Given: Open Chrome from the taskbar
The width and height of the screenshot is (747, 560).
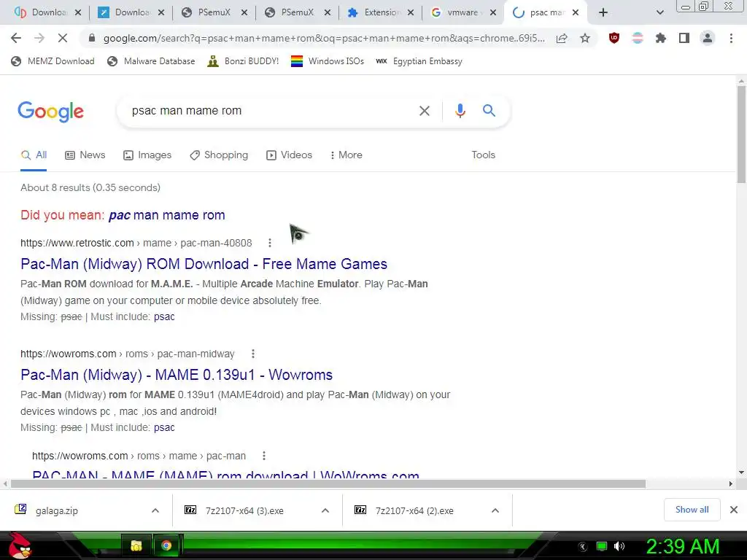Looking at the screenshot, I should click(166, 545).
